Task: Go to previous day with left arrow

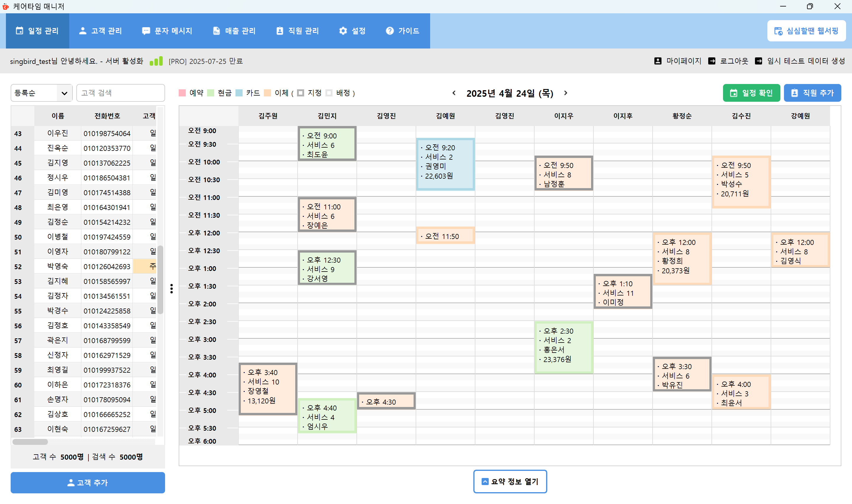Action: (x=454, y=93)
